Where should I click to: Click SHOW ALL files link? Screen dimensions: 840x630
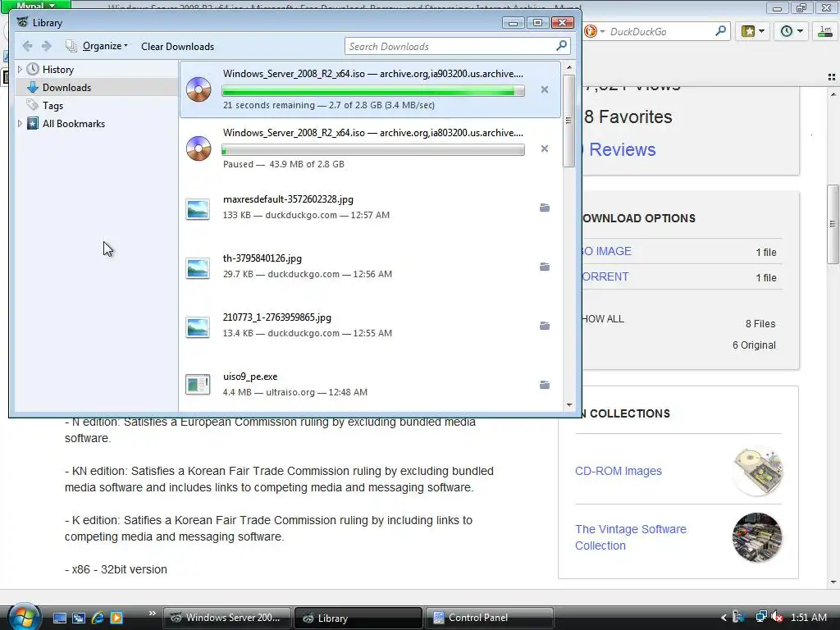coord(603,319)
